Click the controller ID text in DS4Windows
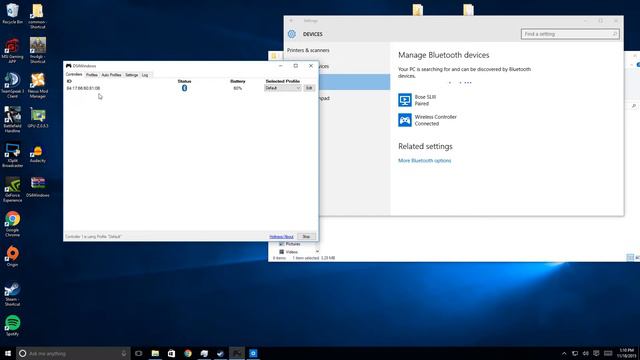 point(83,88)
